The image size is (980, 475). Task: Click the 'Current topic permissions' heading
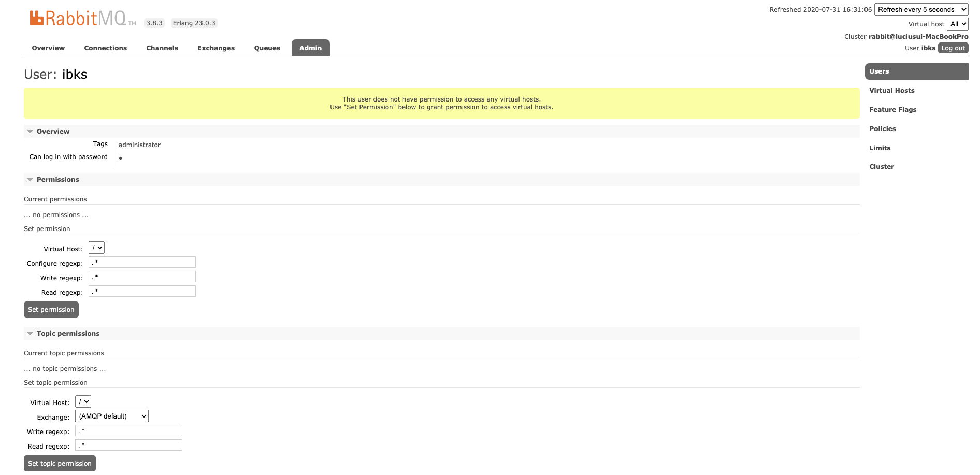[64, 353]
